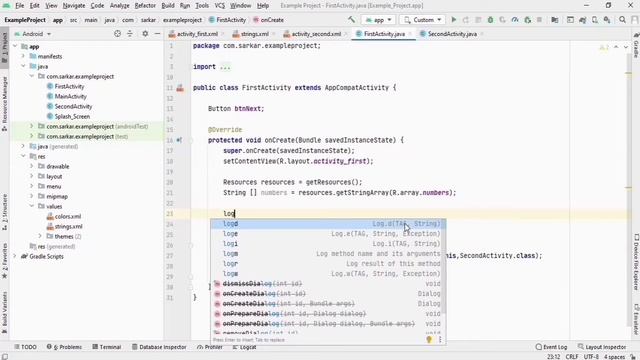Click the onCreate breadcrumb in navigation bar
The width and height of the screenshot is (640, 360).
pos(268,20)
